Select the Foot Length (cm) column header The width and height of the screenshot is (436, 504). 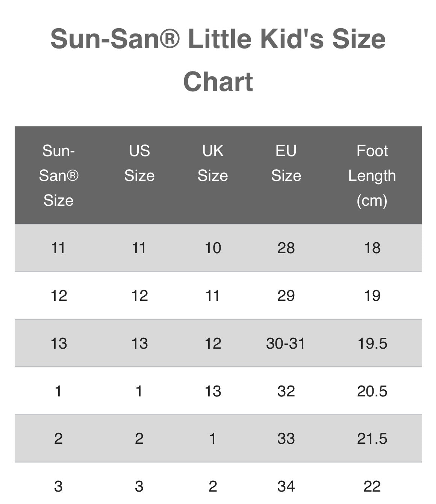click(x=372, y=176)
